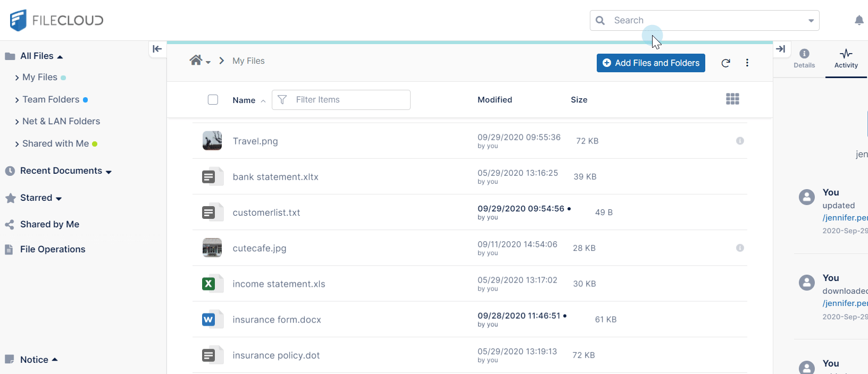Expand Team Folders in sidebar

pyautogui.click(x=17, y=100)
